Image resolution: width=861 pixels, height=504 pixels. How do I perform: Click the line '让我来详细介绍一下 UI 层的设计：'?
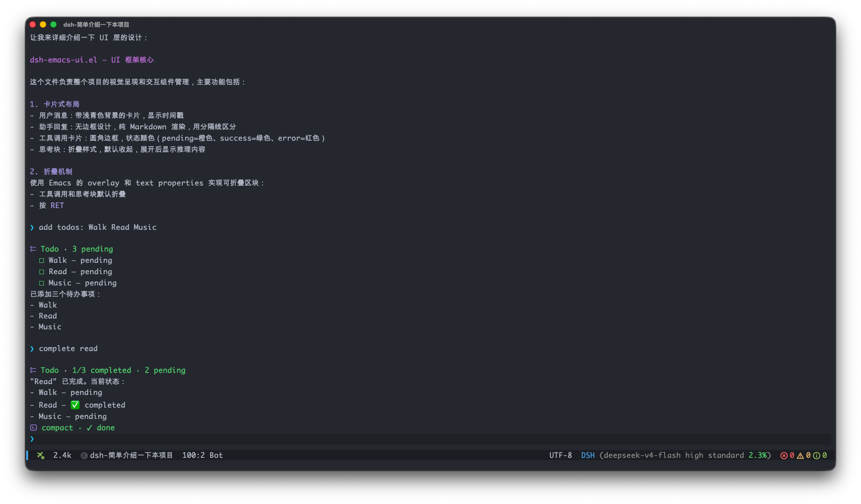89,38
